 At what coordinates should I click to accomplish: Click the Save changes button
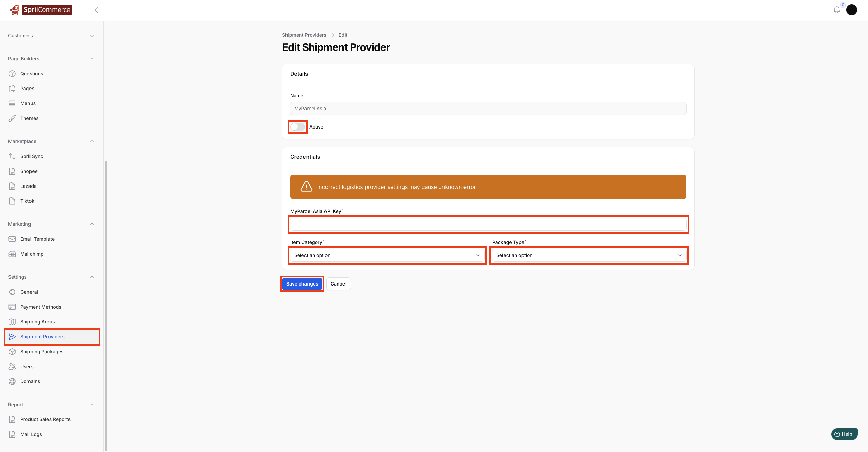pyautogui.click(x=302, y=284)
